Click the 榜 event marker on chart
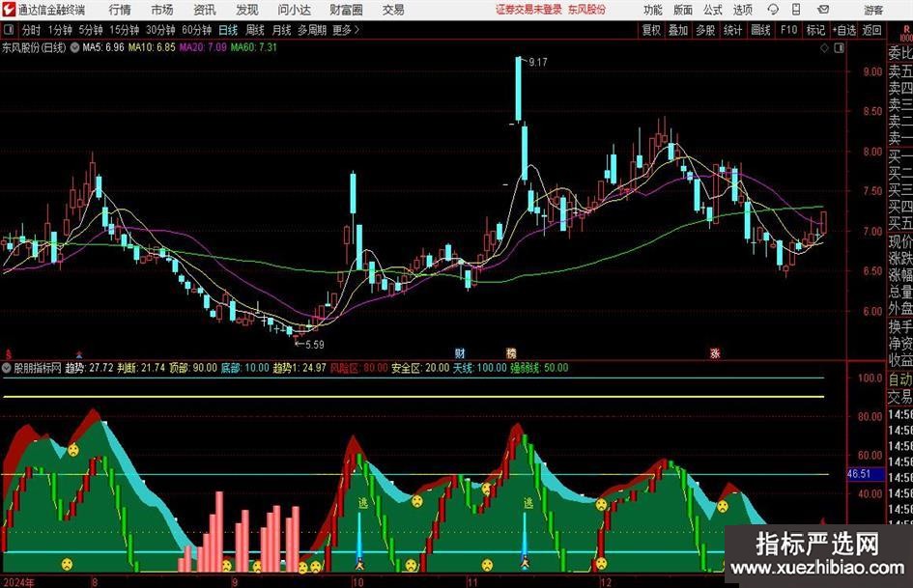The width and height of the screenshot is (913, 588). pos(511,352)
